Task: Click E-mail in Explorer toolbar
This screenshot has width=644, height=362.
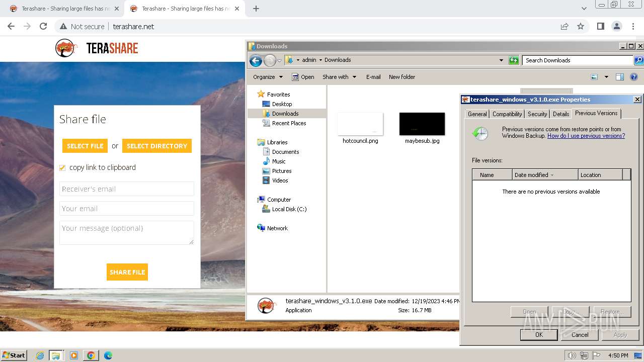Action: (373, 77)
